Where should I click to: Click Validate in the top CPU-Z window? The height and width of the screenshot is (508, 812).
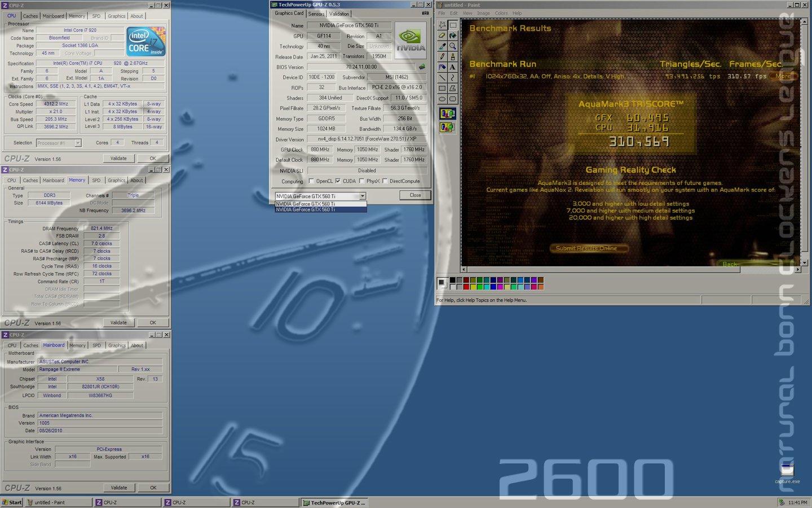click(x=118, y=159)
